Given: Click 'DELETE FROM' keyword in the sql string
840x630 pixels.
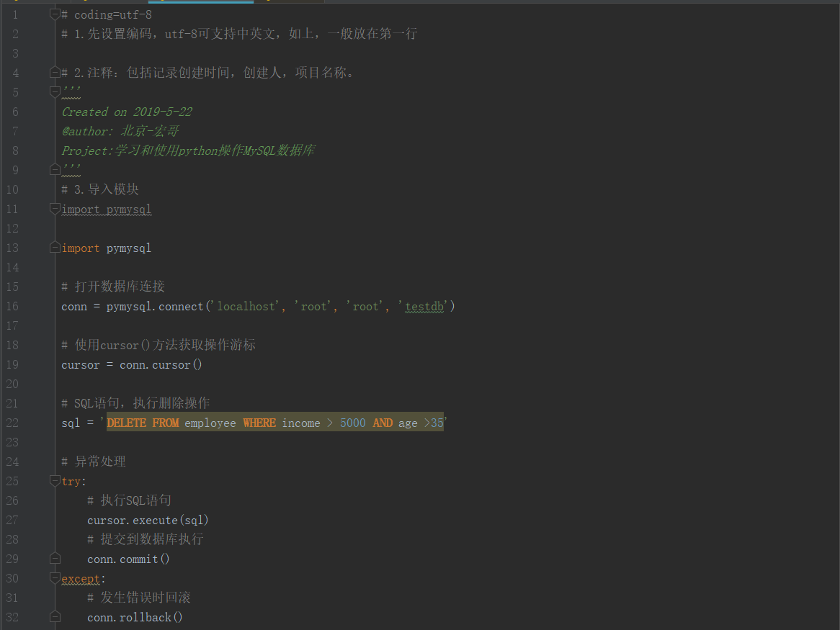Looking at the screenshot, I should 143,423.
